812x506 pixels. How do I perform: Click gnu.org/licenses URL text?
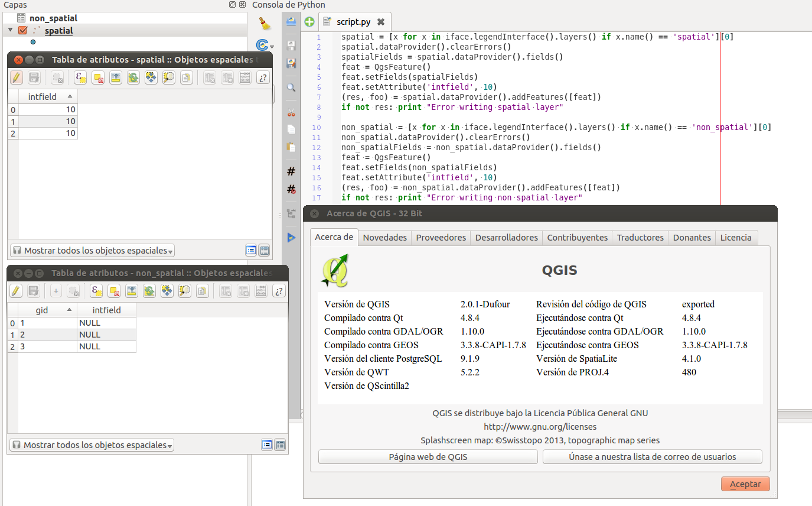[x=540, y=427]
